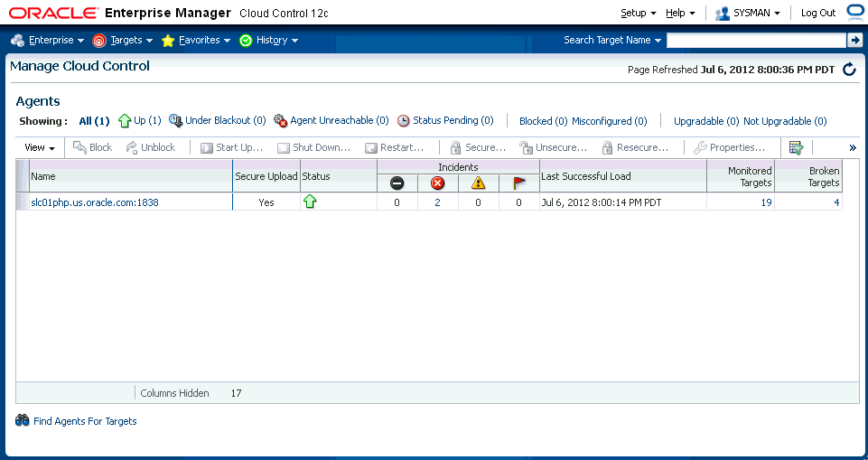Viewport: 868px width, 460px height.
Task: Click the Start Up toolbar button
Action: (x=231, y=148)
